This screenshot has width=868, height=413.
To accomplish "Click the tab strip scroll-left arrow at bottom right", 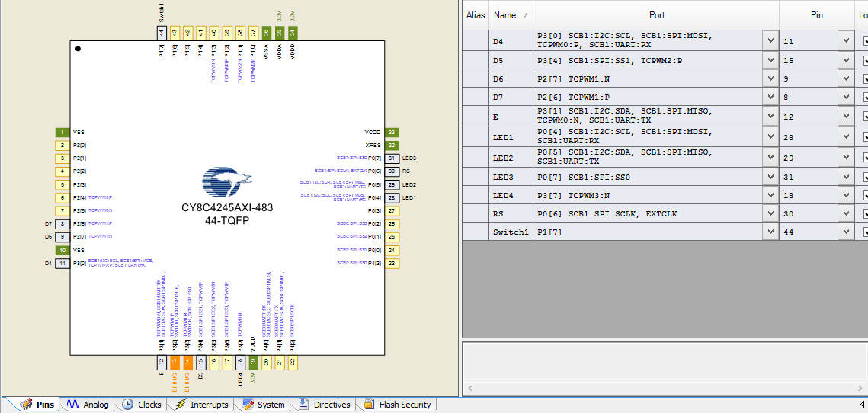I will 862,404.
